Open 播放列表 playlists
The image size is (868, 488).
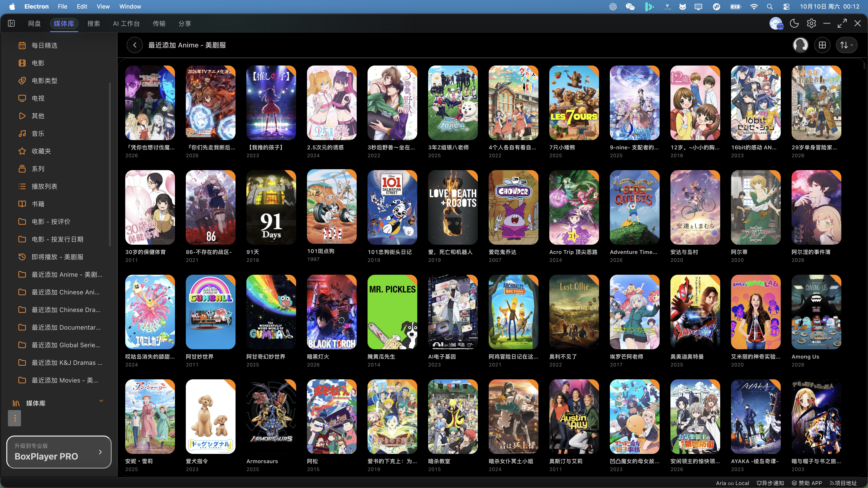(x=45, y=186)
